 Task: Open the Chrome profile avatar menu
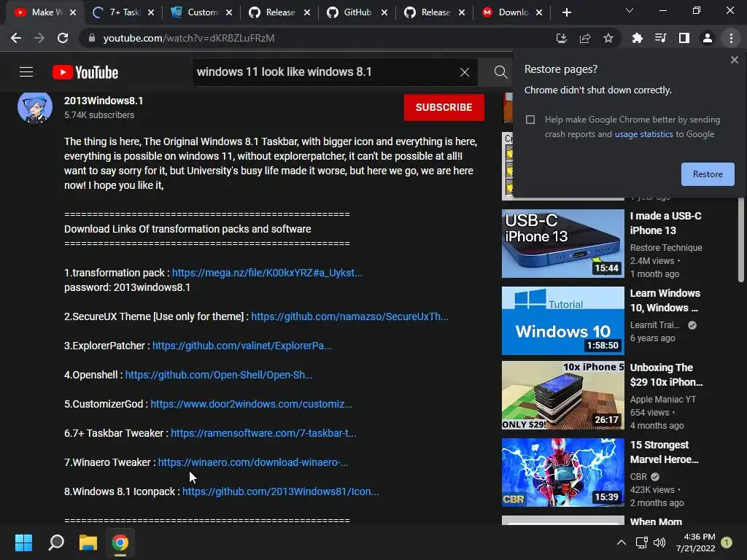pos(708,38)
